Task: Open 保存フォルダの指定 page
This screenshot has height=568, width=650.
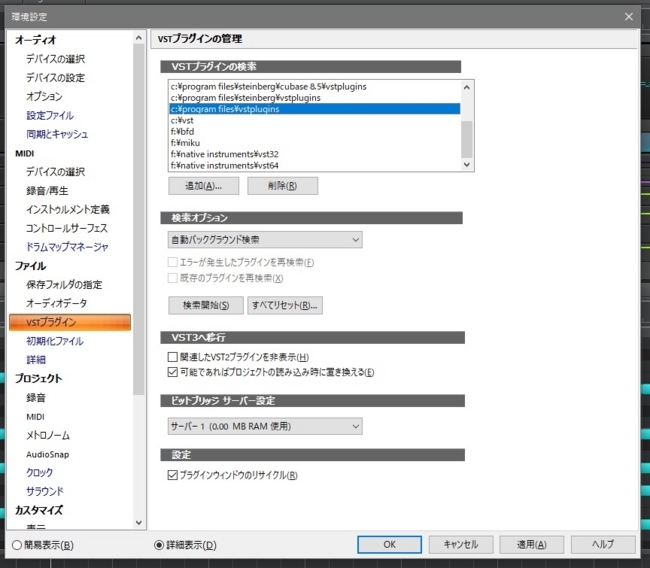Action: (x=64, y=284)
